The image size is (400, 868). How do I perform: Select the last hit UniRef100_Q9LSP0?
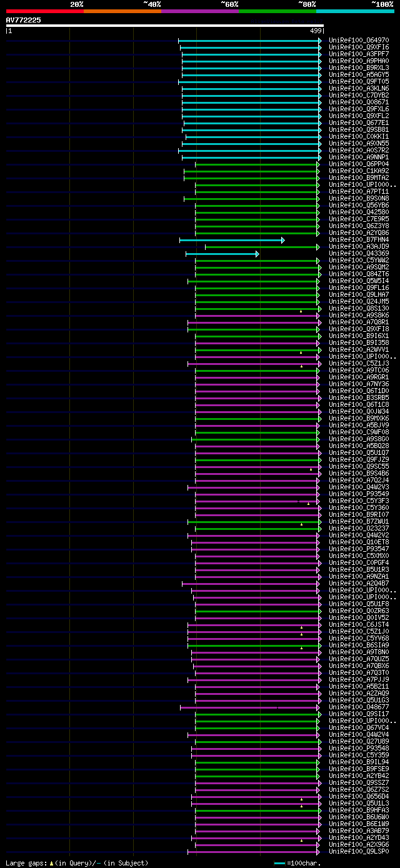click(359, 852)
